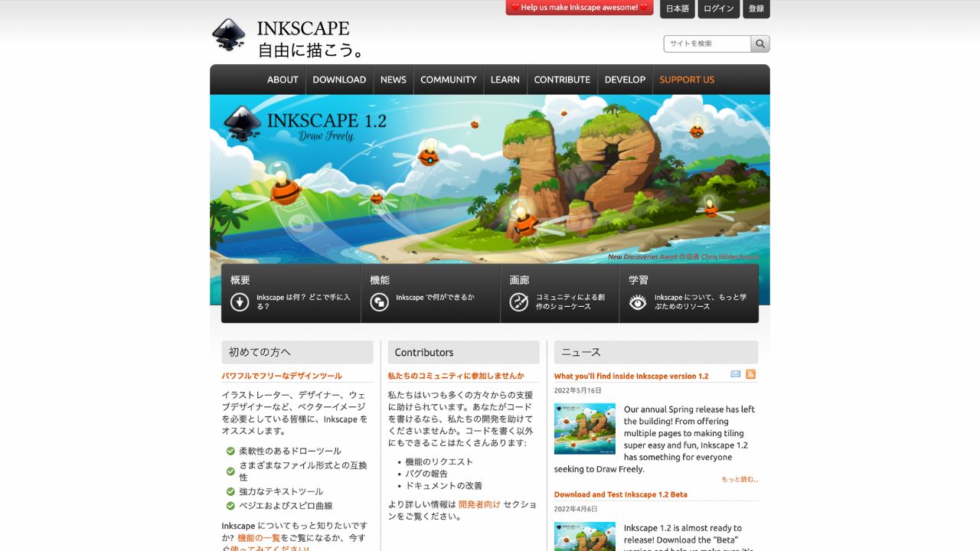Click the Chris Hildenbrand credit link

click(730, 257)
